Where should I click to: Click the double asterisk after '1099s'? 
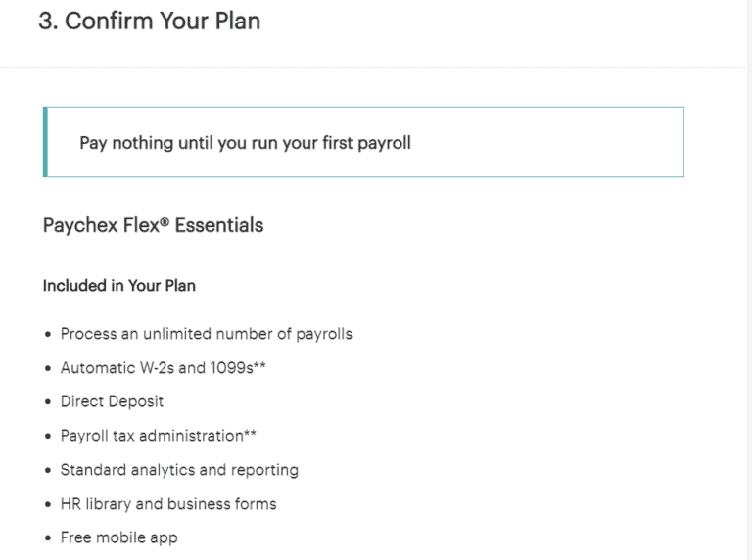[x=259, y=366]
